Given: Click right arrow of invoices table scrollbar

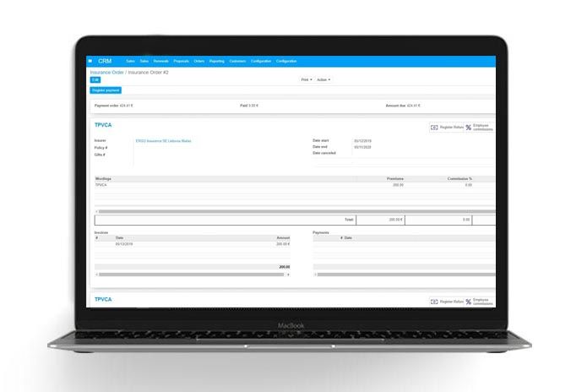Looking at the screenshot, I should click(x=288, y=274).
